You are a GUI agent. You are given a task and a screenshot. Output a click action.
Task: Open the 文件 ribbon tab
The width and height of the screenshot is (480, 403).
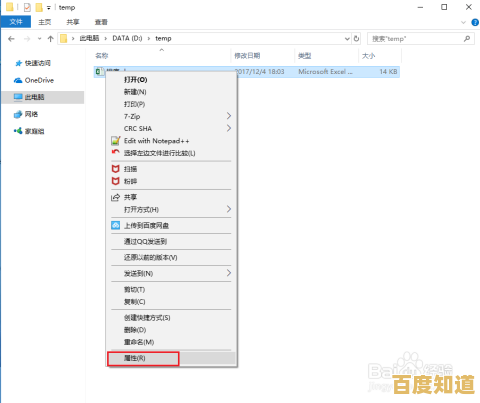point(16,22)
